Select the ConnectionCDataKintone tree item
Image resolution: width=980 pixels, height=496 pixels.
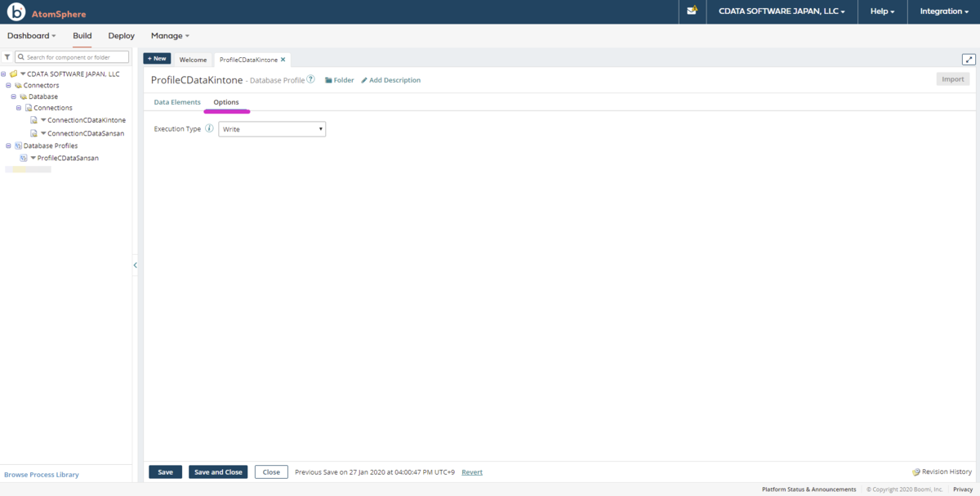(87, 120)
